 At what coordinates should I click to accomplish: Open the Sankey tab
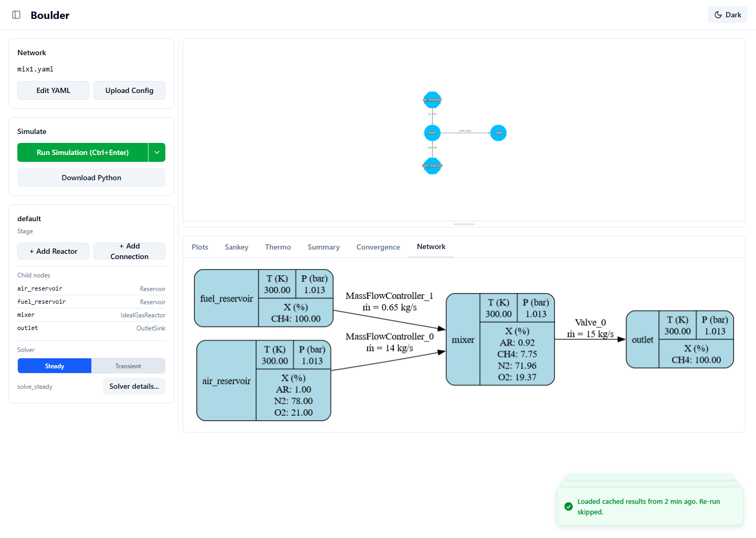pos(236,247)
